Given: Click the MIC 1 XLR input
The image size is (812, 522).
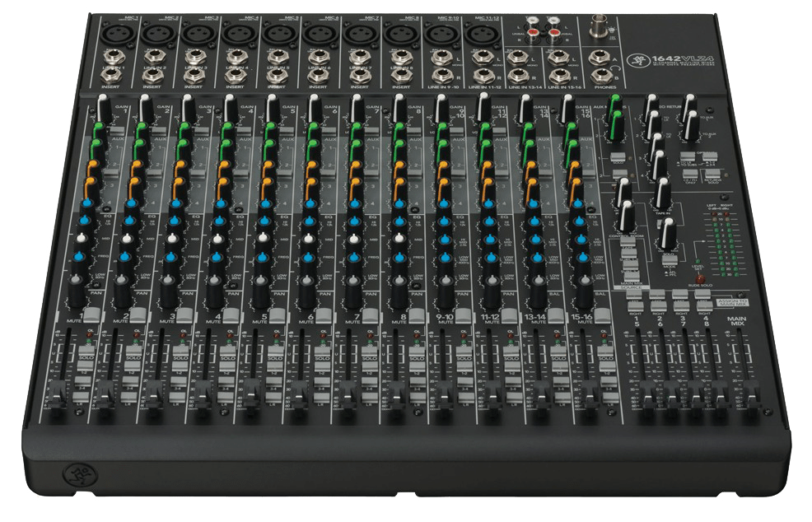Looking at the screenshot, I should click(119, 35).
